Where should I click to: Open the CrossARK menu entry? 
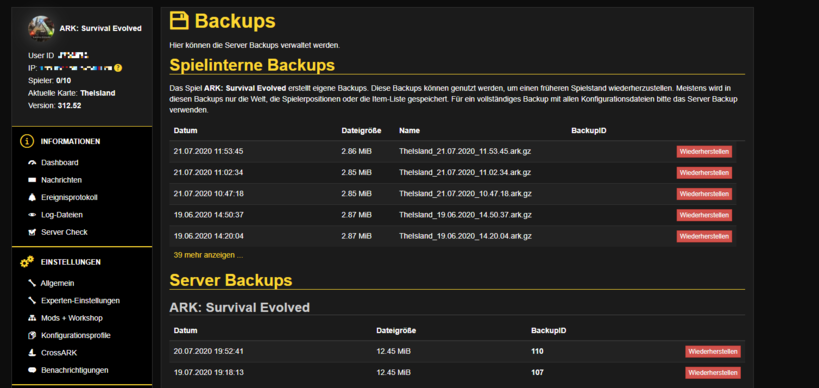coord(59,352)
